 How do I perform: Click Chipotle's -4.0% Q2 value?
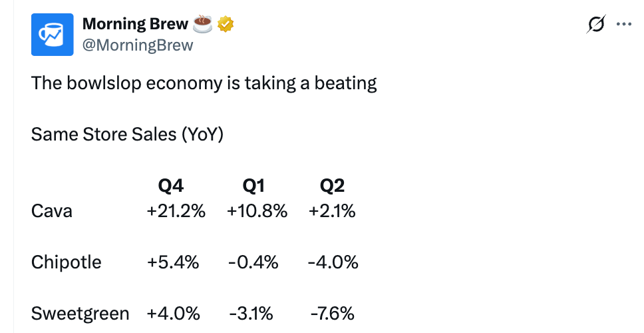333,262
